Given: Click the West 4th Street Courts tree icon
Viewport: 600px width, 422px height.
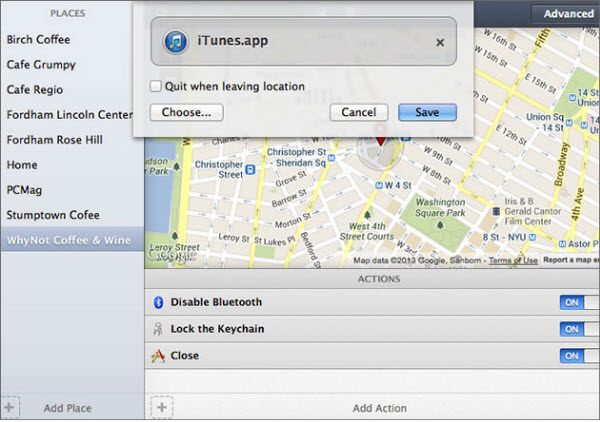Looking at the screenshot, I should coord(367,215).
